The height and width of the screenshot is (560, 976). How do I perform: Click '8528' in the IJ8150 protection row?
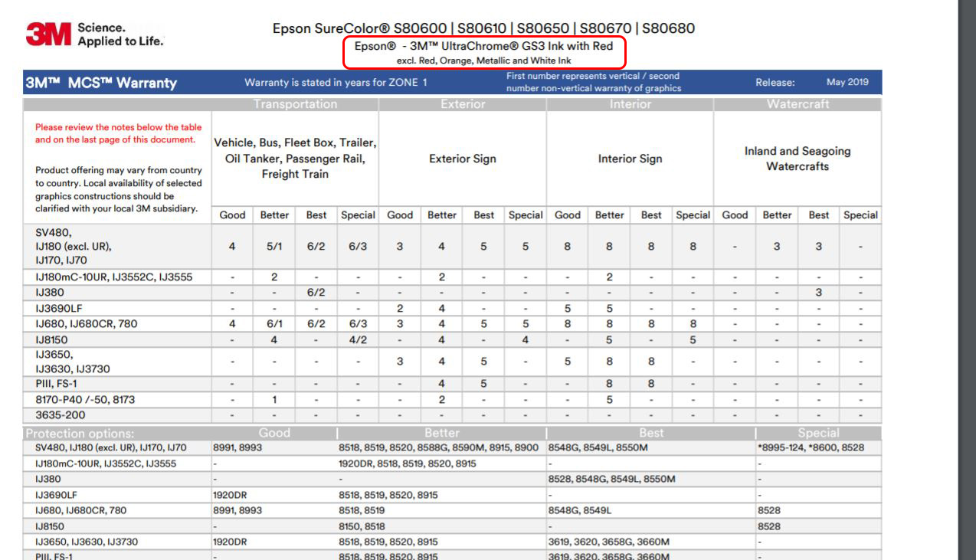click(x=769, y=526)
